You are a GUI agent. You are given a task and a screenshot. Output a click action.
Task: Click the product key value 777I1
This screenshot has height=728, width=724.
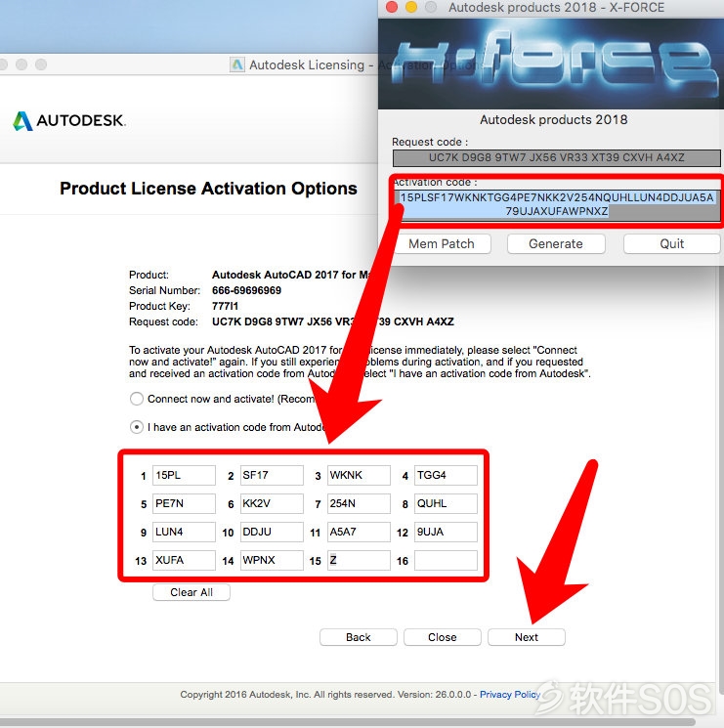[225, 307]
